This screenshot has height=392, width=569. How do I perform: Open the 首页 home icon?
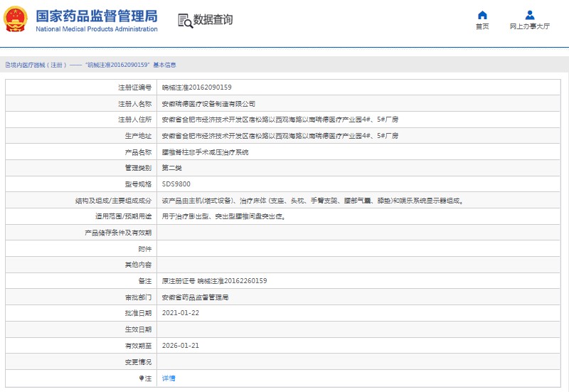482,15
